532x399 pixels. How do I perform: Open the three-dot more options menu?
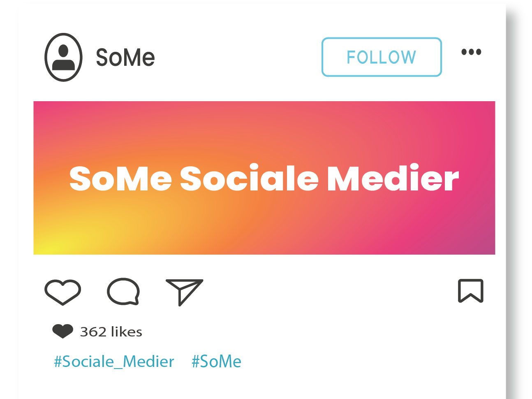tap(471, 52)
